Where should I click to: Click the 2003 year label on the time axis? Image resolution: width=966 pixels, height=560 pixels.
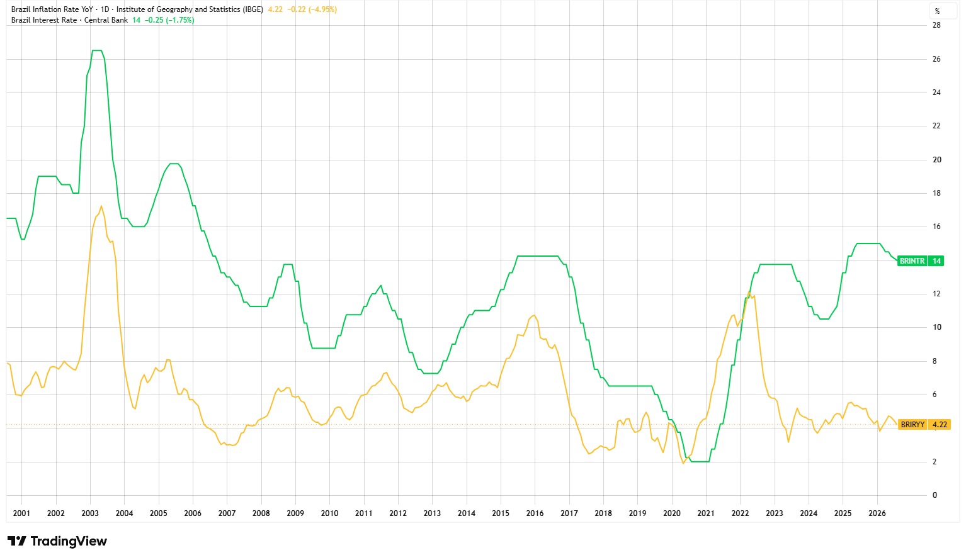(90, 513)
